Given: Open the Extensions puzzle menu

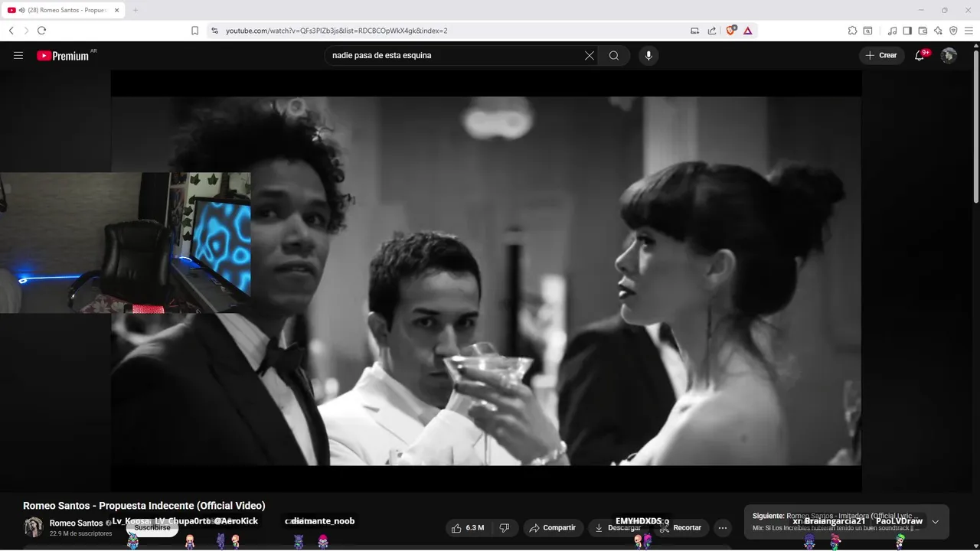Looking at the screenshot, I should pyautogui.click(x=852, y=31).
